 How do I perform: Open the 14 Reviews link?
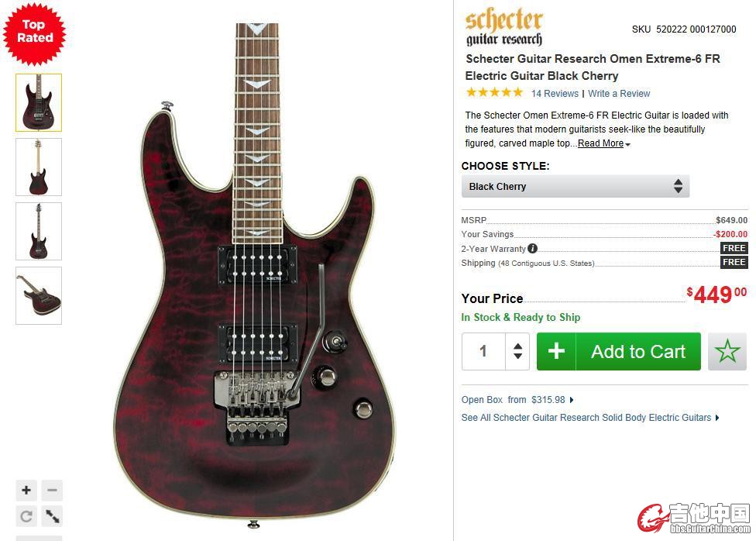[x=555, y=94]
